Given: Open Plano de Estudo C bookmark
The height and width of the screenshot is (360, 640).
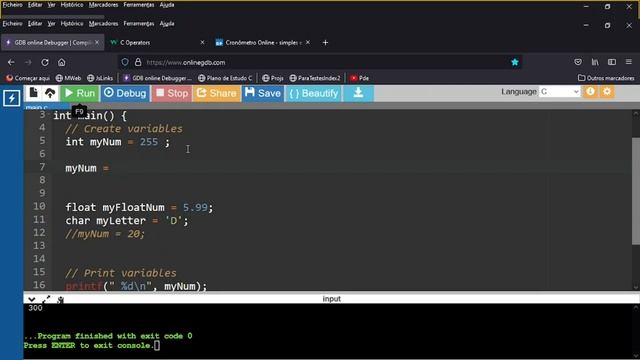Looking at the screenshot, I should (x=225, y=78).
